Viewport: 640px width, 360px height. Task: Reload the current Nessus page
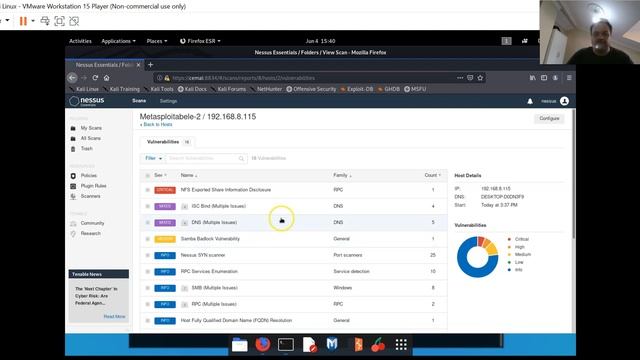point(95,78)
